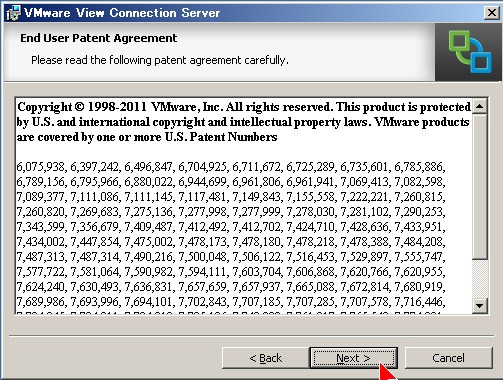Click patent number 7,260,820
The height and width of the screenshot is (380, 503).
coord(42,212)
